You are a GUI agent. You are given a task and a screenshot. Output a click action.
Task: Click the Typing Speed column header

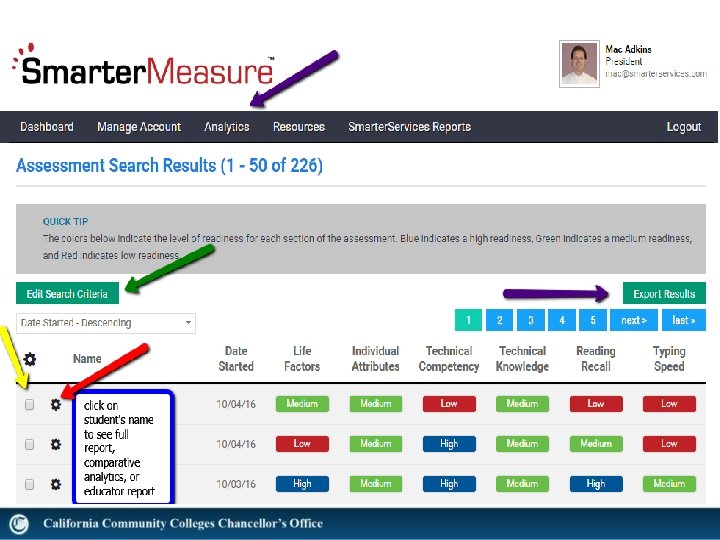[669, 359]
